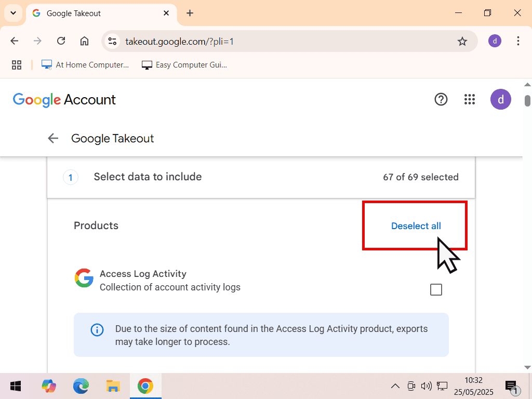Screen dimensions: 532x399
Task: Open Microsoft Edge from the taskbar
Action: (81, 386)
